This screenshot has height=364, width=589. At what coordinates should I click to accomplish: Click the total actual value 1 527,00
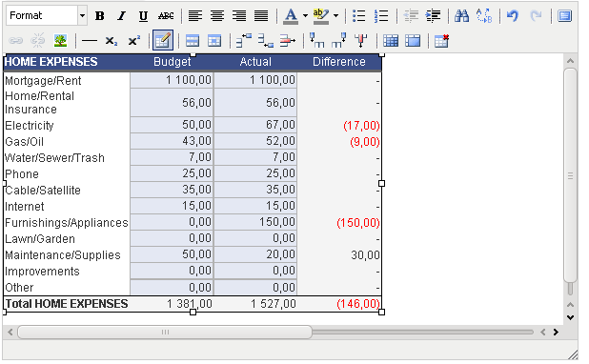click(274, 304)
